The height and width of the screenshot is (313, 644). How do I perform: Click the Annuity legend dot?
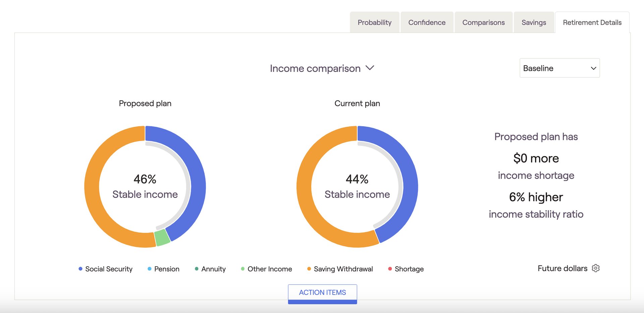point(197,269)
